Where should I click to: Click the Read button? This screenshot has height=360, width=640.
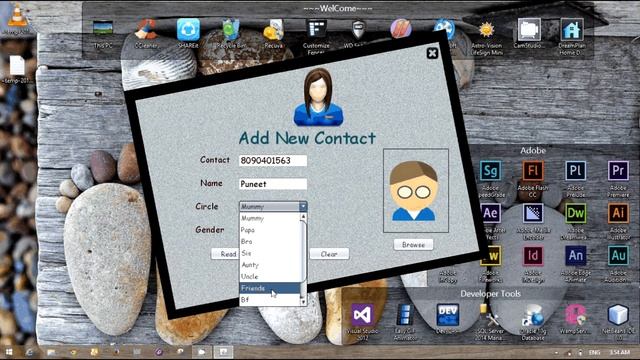225,254
